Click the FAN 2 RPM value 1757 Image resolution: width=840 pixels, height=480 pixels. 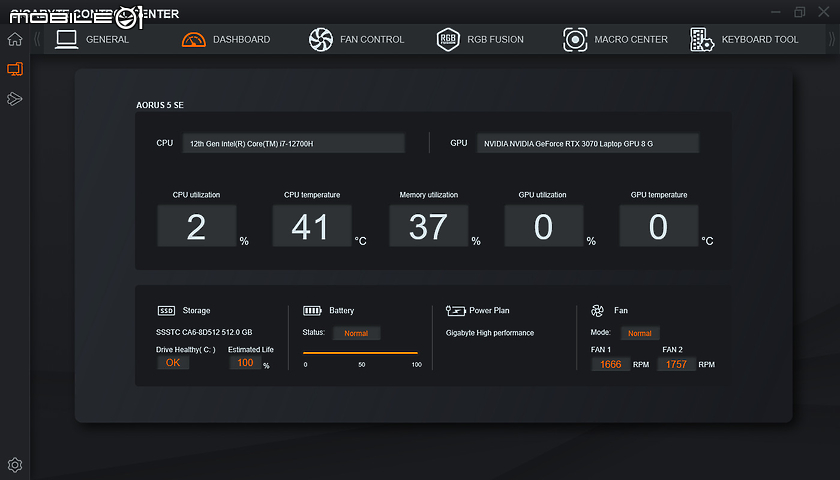pyautogui.click(x=676, y=364)
